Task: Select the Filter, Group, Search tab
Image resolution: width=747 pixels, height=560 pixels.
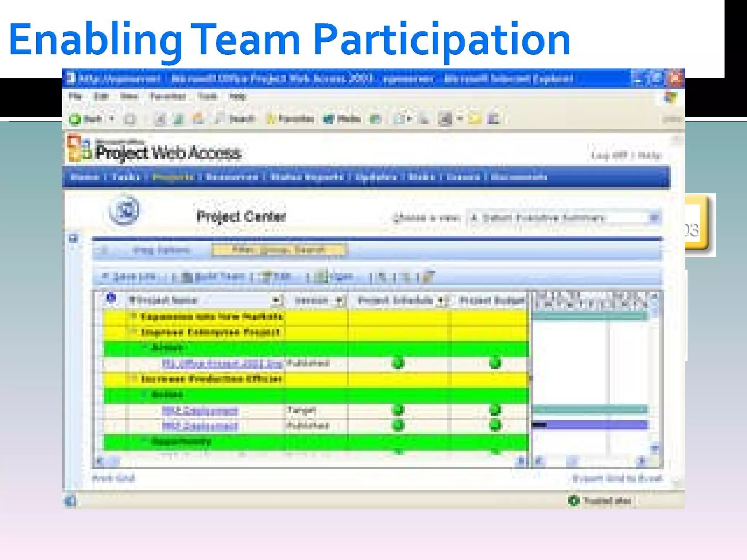Action: click(x=279, y=250)
